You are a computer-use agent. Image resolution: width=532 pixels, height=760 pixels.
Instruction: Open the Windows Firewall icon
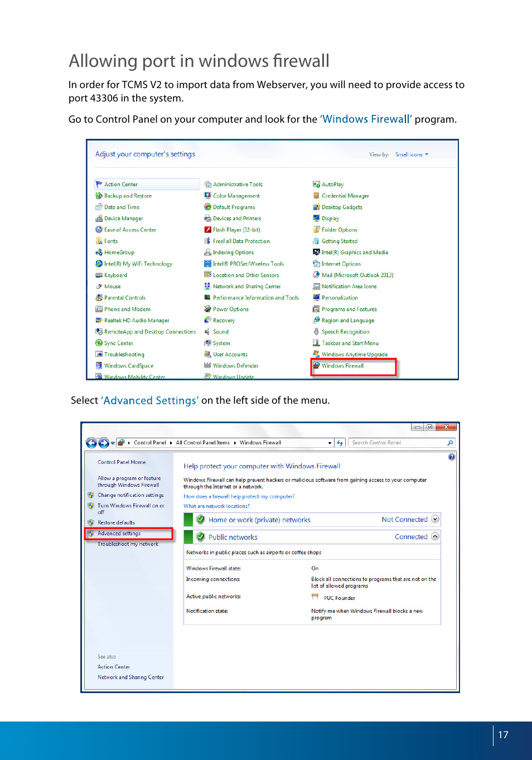pyautogui.click(x=316, y=366)
